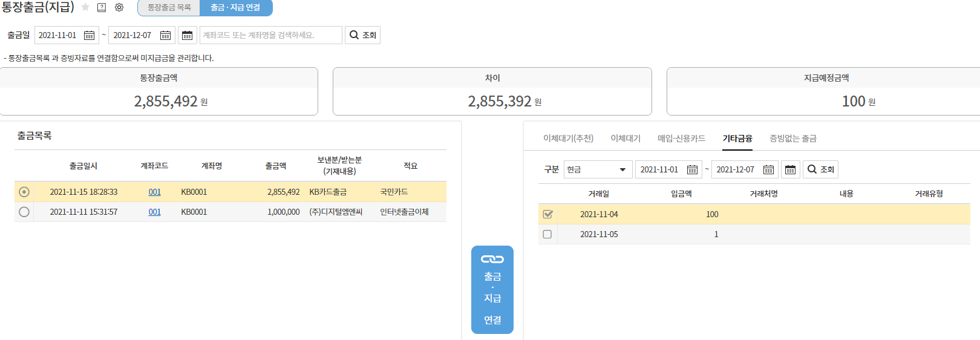
Task: Check the 2021-11-05 transaction checkbox
Action: [547, 234]
